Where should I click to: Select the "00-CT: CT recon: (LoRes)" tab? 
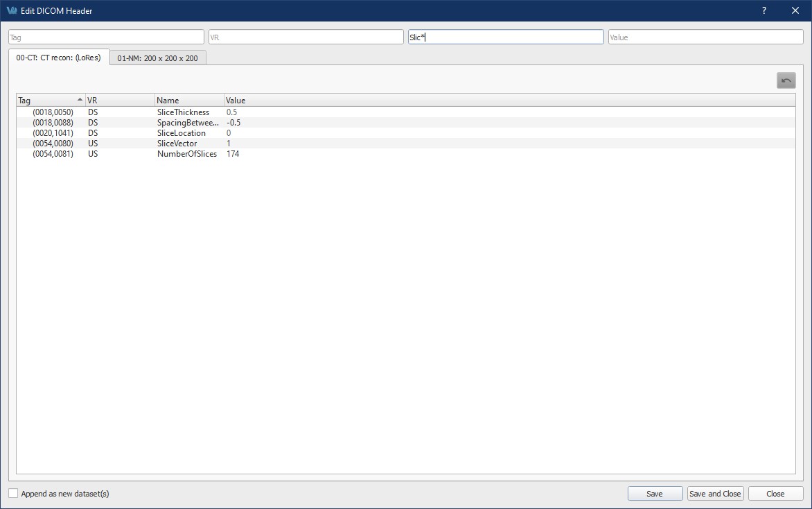pyautogui.click(x=58, y=58)
